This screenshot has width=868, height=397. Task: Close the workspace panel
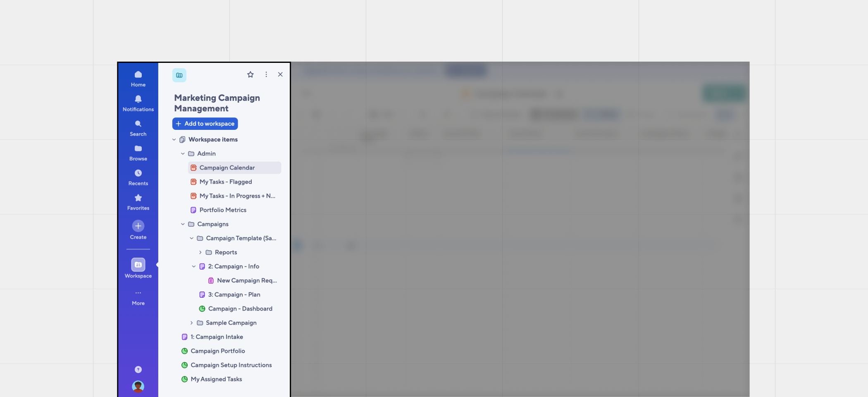(280, 74)
